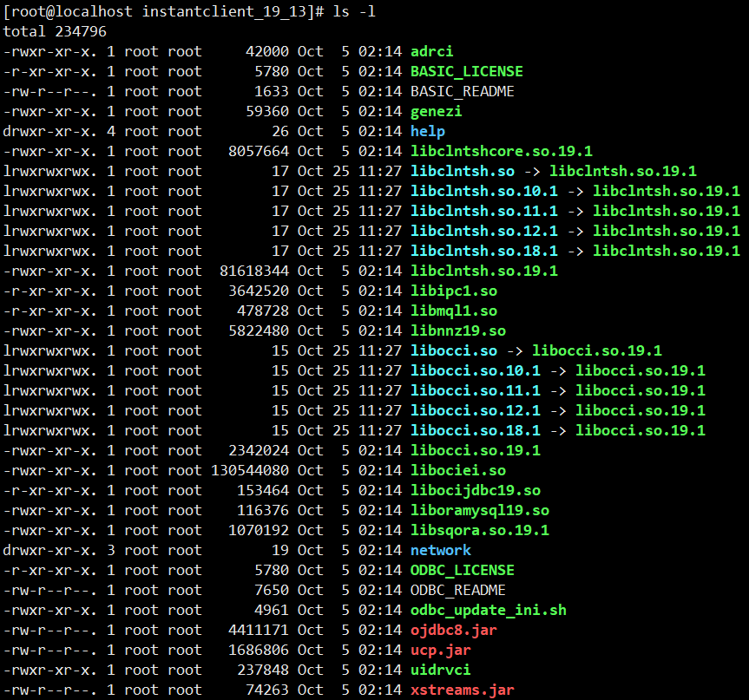Select file size 59360 of genezi

(267, 111)
